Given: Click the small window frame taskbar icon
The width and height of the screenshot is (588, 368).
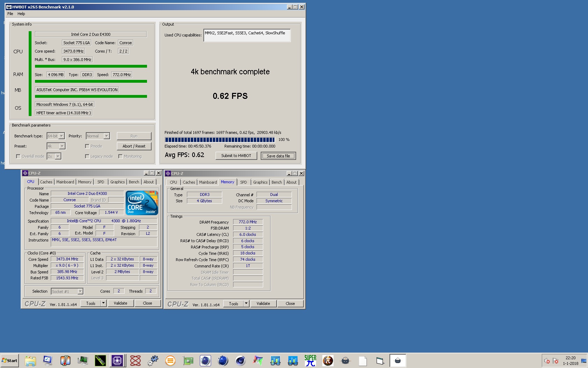Looking at the screenshot, I should (380, 361).
